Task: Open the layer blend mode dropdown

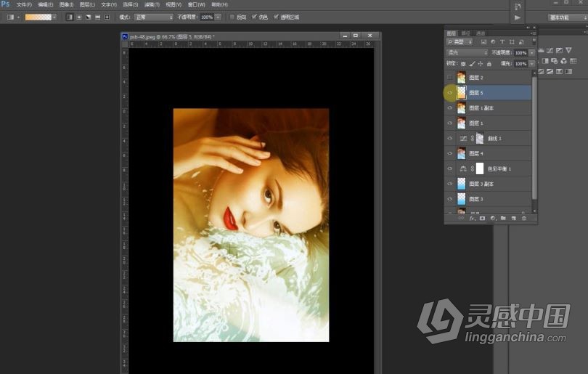Action: [467, 53]
